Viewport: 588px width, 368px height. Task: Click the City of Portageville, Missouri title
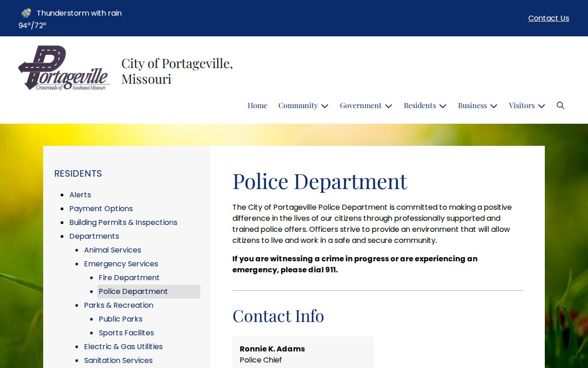tap(177, 71)
